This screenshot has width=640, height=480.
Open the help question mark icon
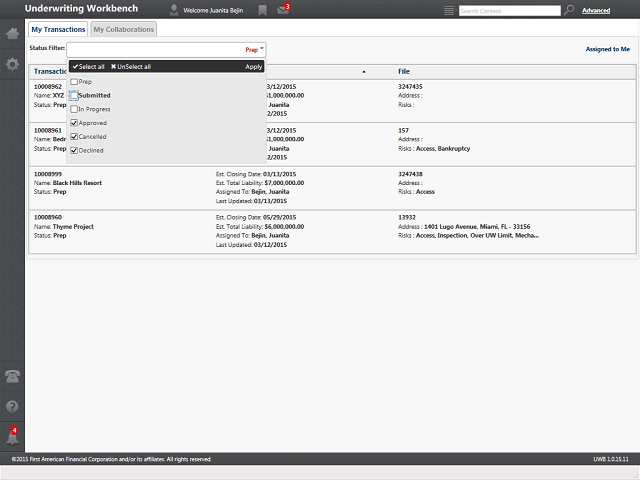[12, 407]
